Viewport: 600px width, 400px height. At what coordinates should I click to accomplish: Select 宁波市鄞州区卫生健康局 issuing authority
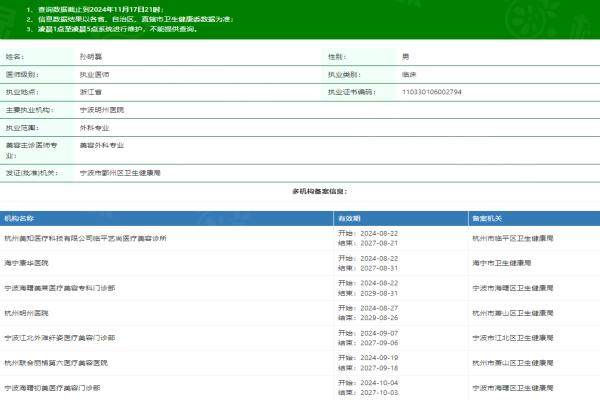(120, 173)
